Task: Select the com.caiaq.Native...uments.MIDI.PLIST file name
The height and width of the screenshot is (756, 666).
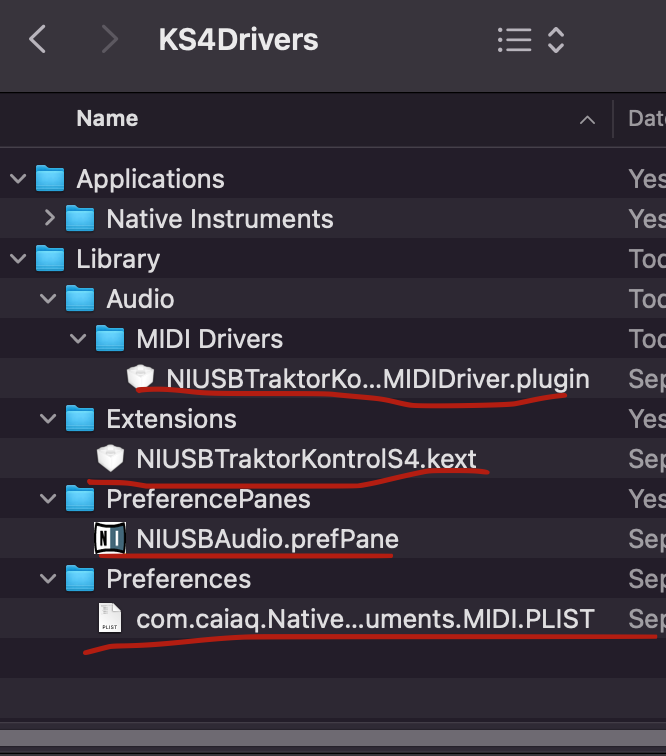Action: click(x=365, y=619)
